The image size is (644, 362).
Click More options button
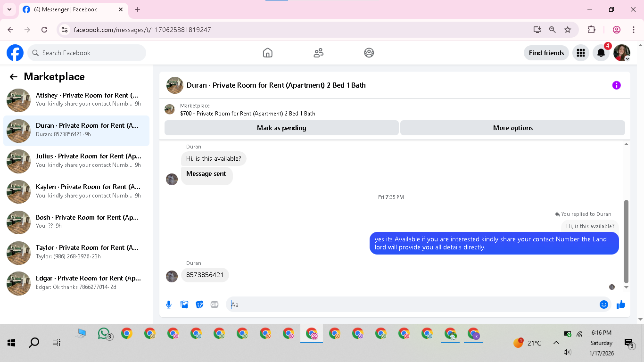pyautogui.click(x=513, y=128)
